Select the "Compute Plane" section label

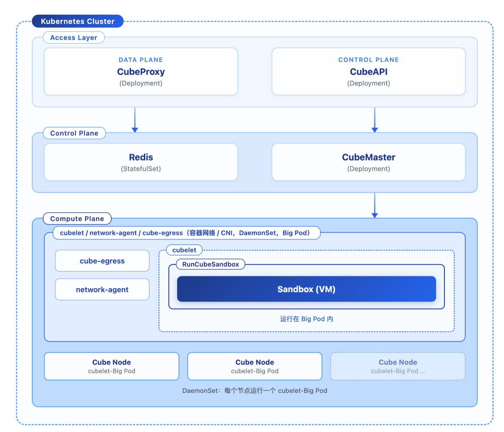(x=77, y=219)
